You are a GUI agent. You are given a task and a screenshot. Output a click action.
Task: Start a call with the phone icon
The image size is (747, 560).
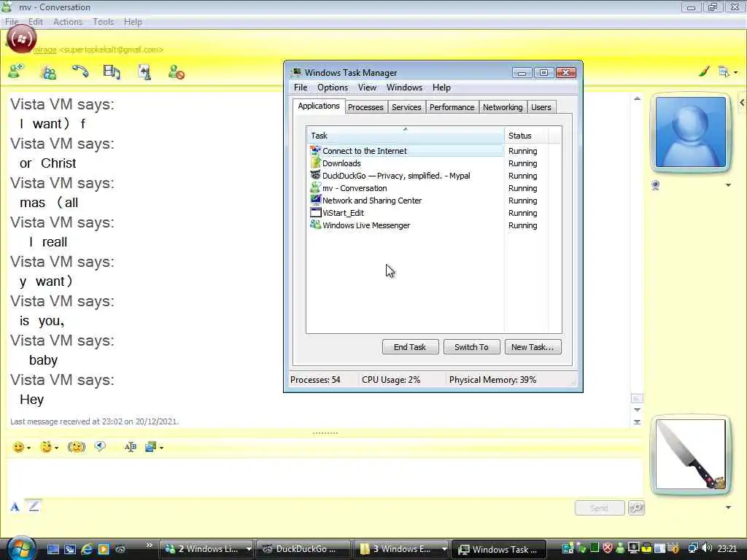pos(80,71)
